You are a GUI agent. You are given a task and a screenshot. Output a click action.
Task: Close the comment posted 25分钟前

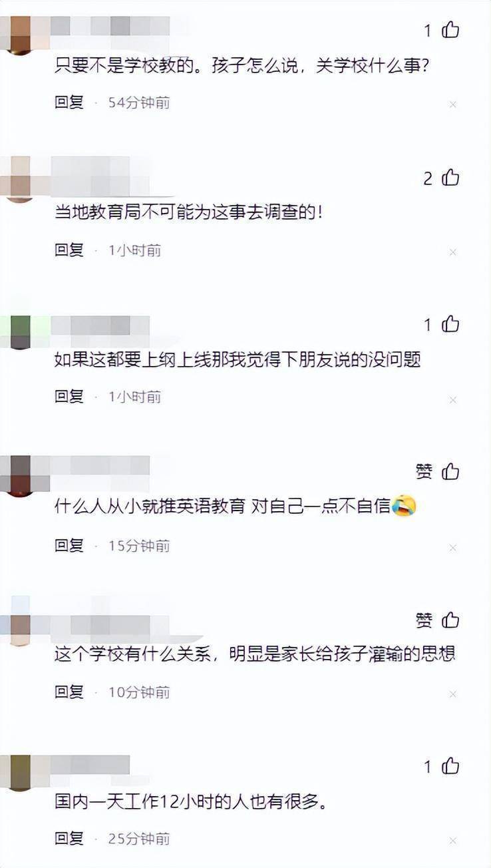[453, 841]
